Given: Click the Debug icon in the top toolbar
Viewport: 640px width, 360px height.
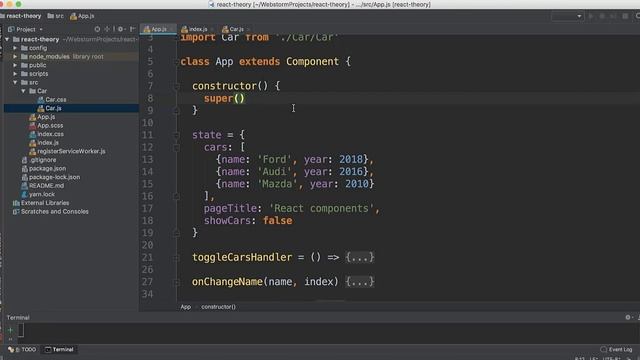Looking at the screenshot, I should pos(602,16).
